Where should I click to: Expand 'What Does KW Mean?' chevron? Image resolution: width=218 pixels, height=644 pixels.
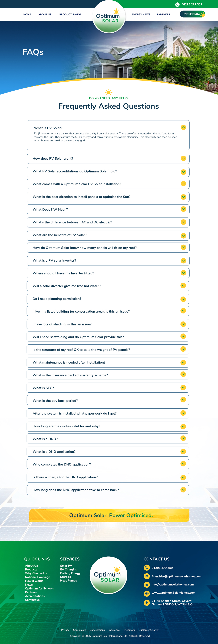(183, 209)
